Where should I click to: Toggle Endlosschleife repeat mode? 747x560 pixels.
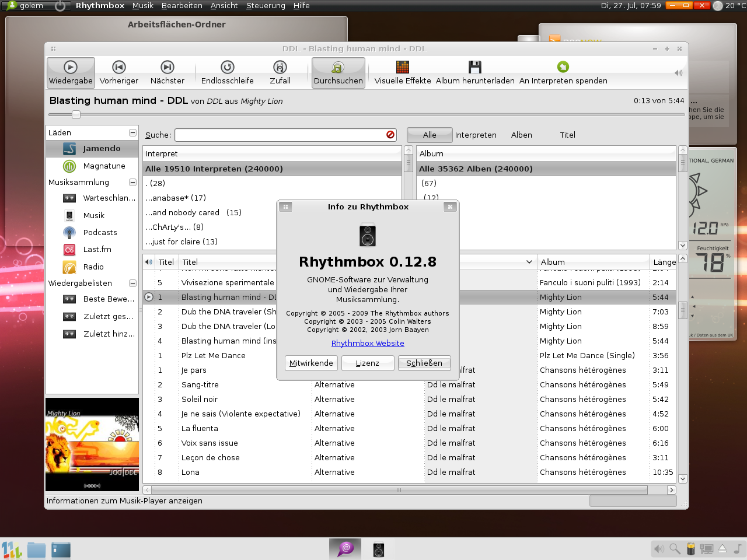[228, 72]
